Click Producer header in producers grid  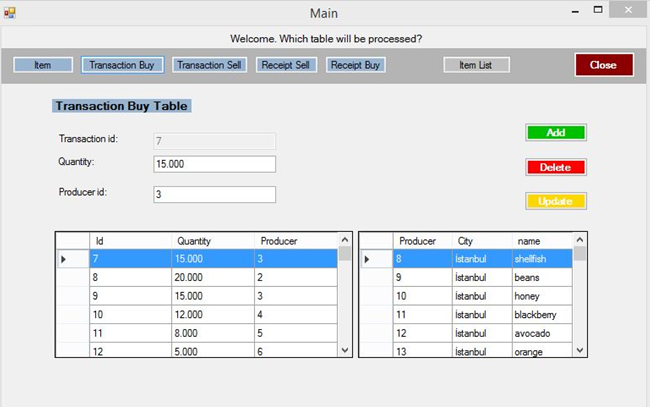pyautogui.click(x=422, y=241)
